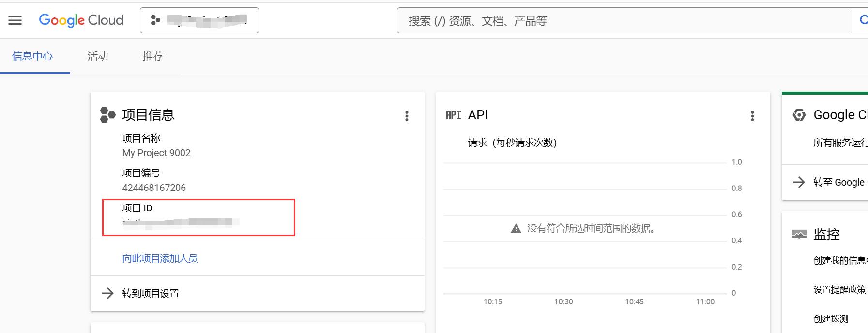
Task: Click the API card icon
Action: (x=453, y=115)
